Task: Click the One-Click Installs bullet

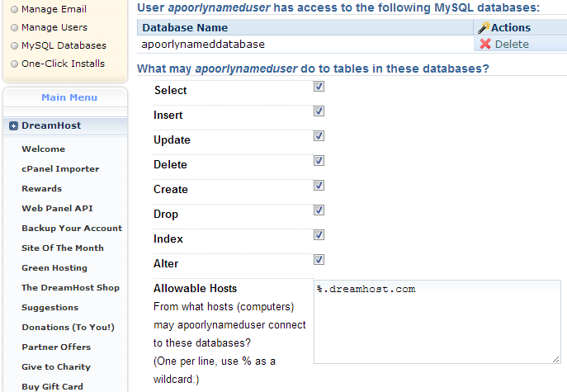Action: (14, 64)
